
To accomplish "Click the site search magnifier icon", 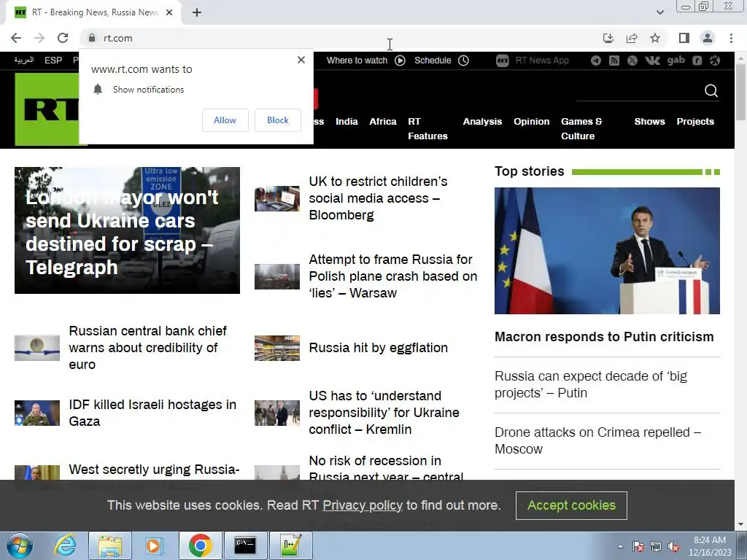I will [711, 90].
